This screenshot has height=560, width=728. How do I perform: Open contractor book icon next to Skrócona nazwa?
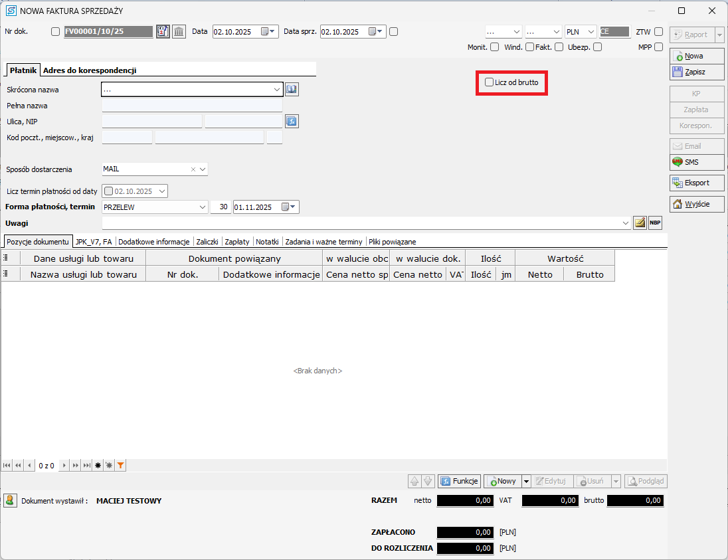[292, 89]
